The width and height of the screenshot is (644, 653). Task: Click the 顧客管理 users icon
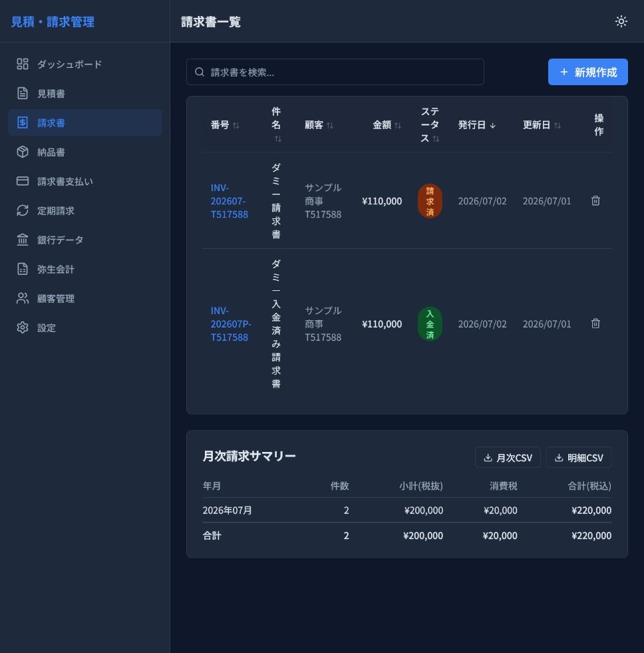(x=23, y=298)
